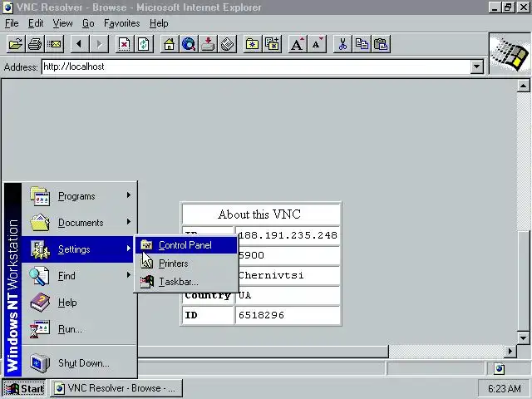Go back with the left arrow button
The image size is (532, 399).
pyautogui.click(x=80, y=44)
